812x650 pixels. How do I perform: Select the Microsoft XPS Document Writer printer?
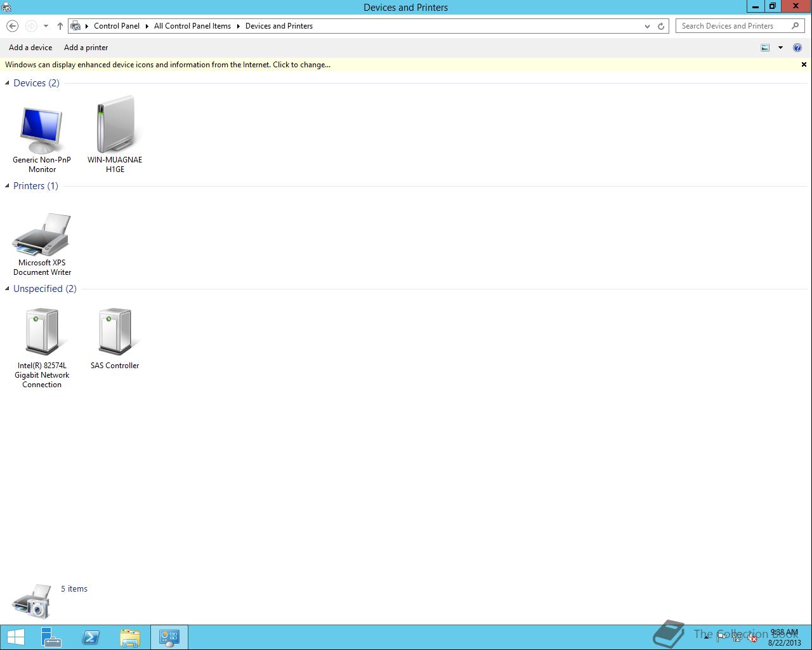click(x=42, y=234)
